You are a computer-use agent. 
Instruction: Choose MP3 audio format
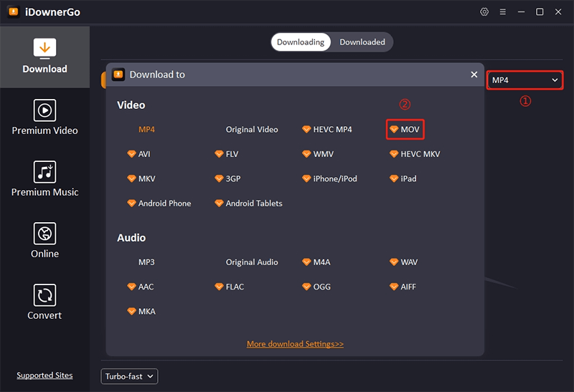click(x=146, y=262)
